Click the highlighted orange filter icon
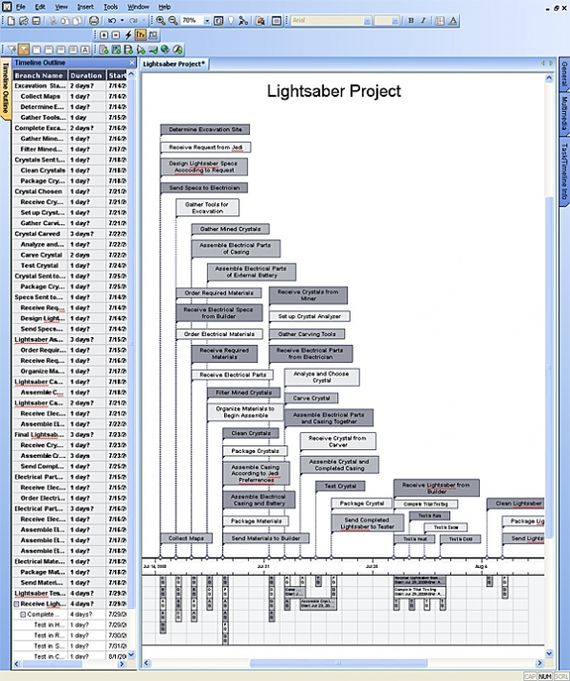 24,50
